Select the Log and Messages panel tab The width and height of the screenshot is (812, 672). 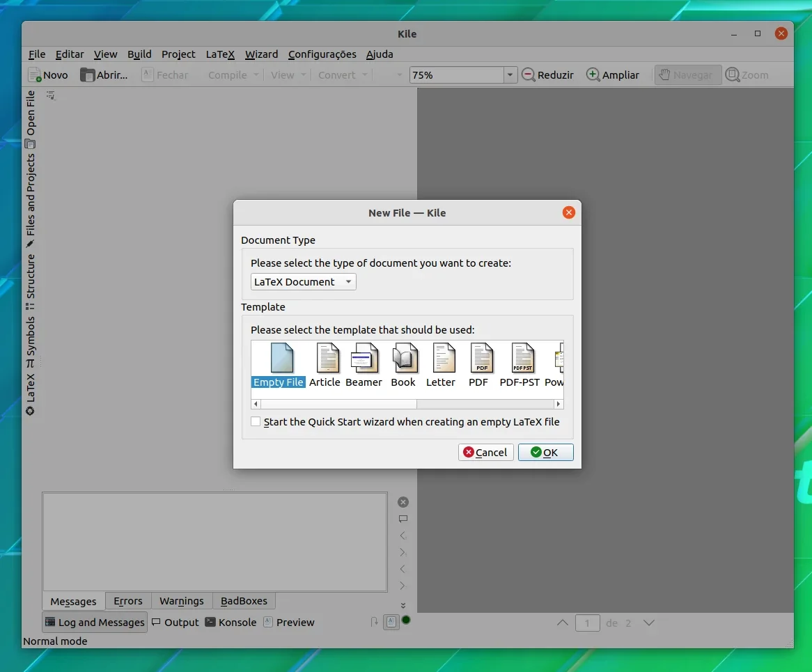pos(95,623)
